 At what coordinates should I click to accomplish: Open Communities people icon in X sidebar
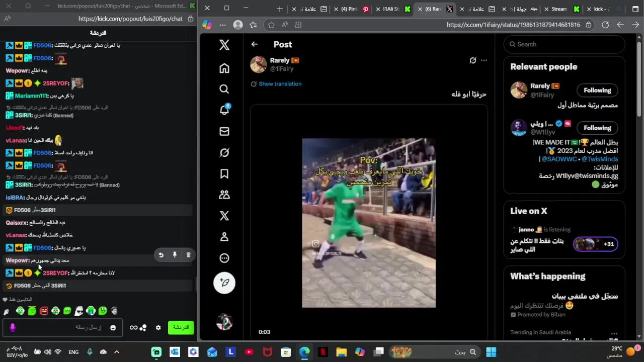(x=224, y=195)
